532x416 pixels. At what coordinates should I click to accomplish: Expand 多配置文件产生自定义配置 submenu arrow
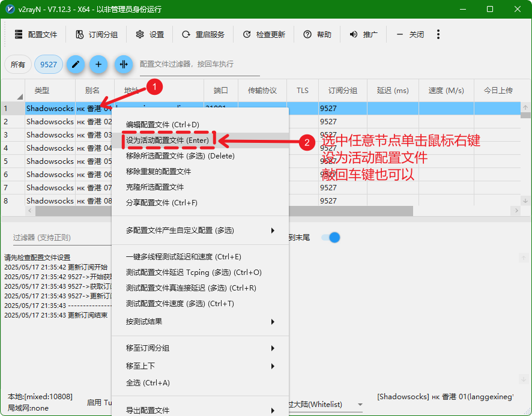pos(273,231)
